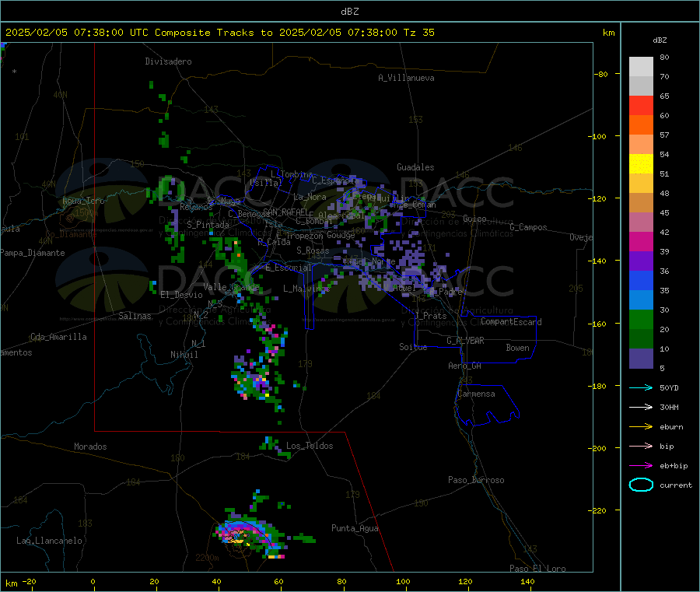Viewport: 700px width, 592px height.
Task: Click the Divisadero map label
Action: click(168, 61)
